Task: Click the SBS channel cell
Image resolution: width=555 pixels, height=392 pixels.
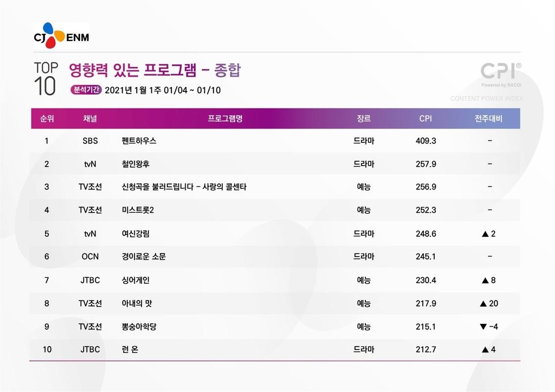Action: [91, 141]
